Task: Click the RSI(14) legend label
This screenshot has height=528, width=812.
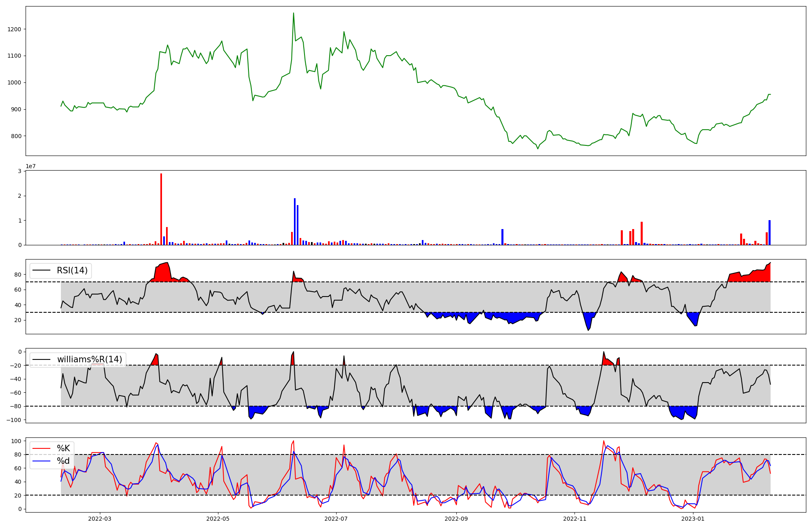Action: click(x=72, y=270)
